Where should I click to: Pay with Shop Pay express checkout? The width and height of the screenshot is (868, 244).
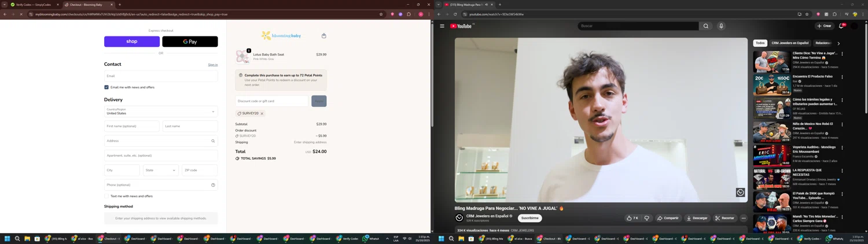pos(132,42)
